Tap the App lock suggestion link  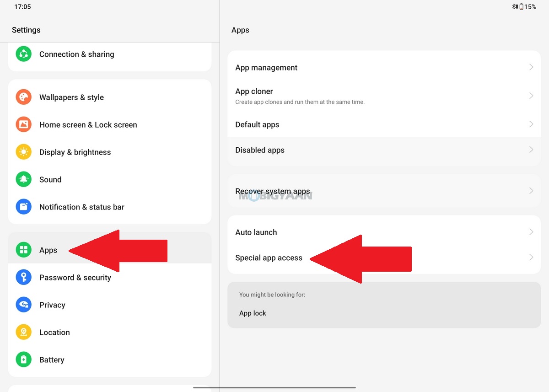pos(253,313)
